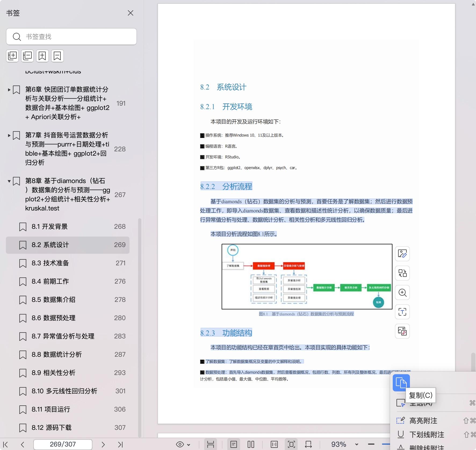Toggle the full screen view button in bottom bar
The height and width of the screenshot is (450, 476).
point(291,445)
